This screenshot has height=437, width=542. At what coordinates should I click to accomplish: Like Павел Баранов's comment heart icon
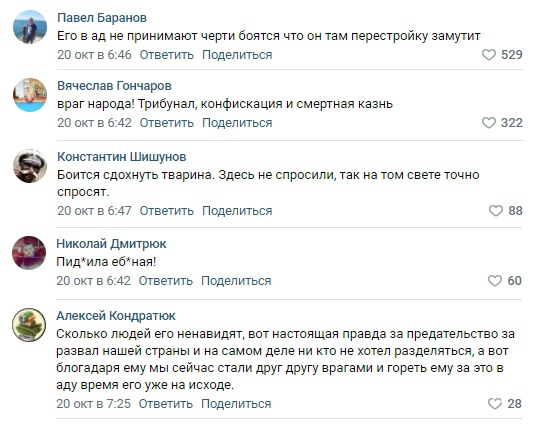pos(489,55)
